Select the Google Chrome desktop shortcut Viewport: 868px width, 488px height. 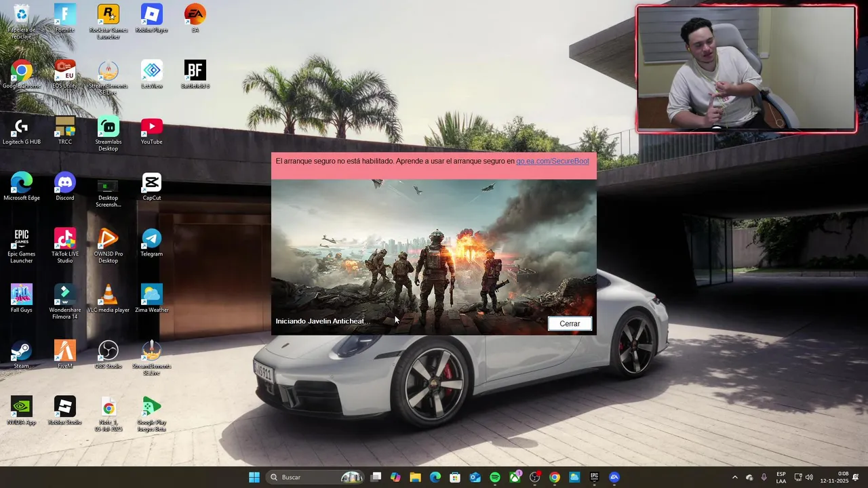coord(21,75)
